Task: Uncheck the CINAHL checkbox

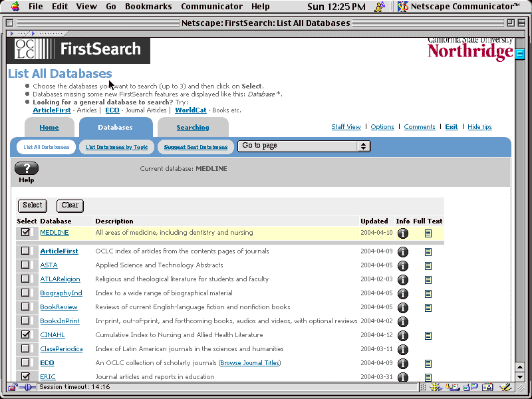Action: point(25,334)
